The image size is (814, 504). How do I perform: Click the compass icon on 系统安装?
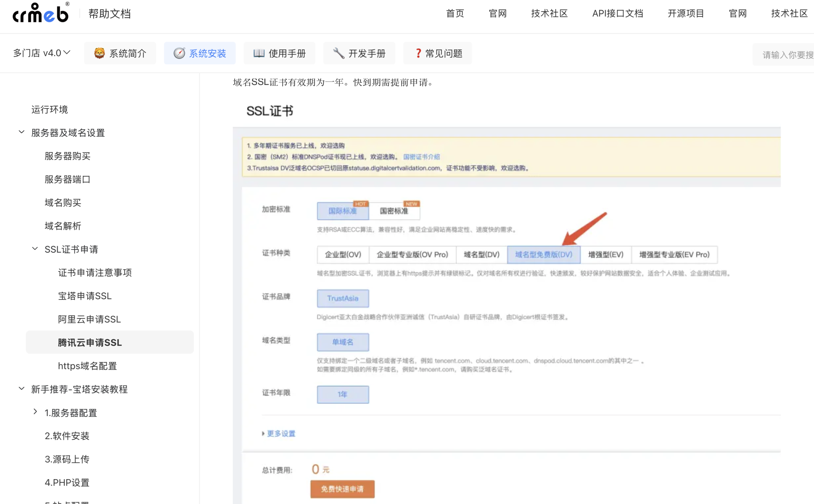[x=179, y=53]
